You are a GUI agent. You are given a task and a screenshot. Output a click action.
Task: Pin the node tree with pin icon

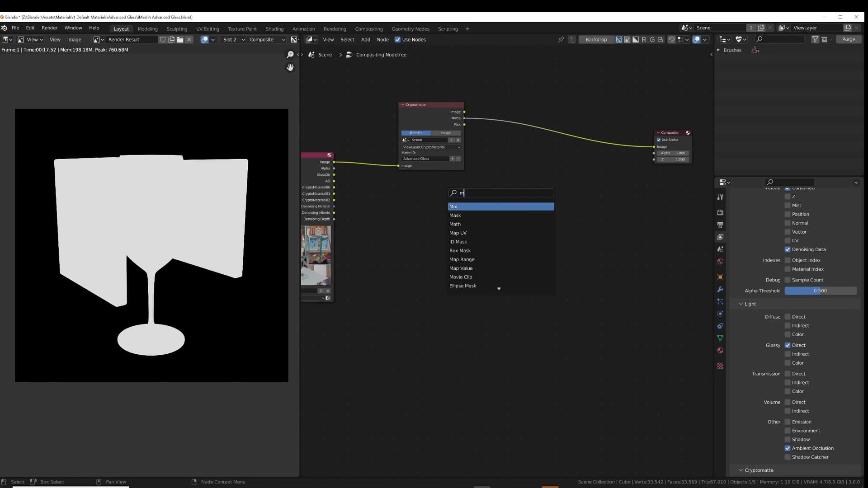coord(561,40)
